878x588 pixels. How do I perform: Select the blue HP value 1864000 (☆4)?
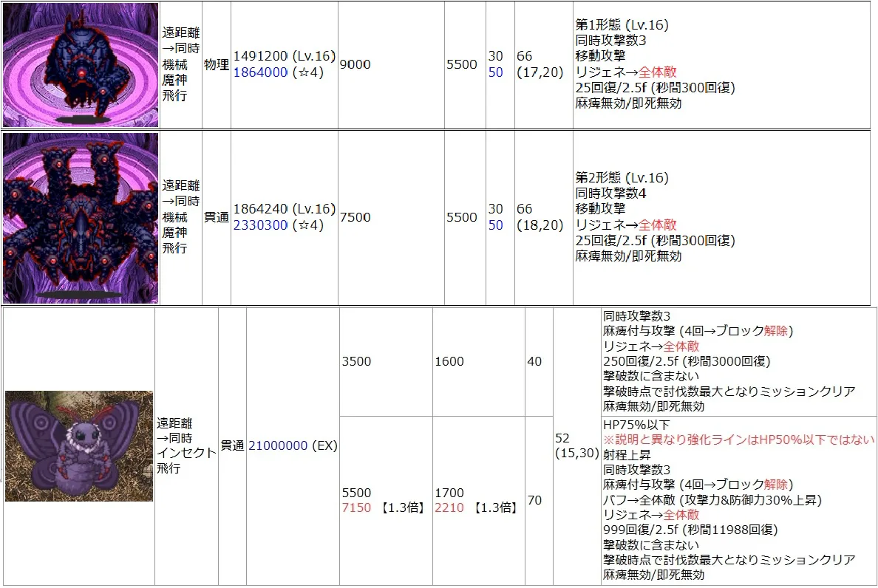pyautogui.click(x=279, y=72)
